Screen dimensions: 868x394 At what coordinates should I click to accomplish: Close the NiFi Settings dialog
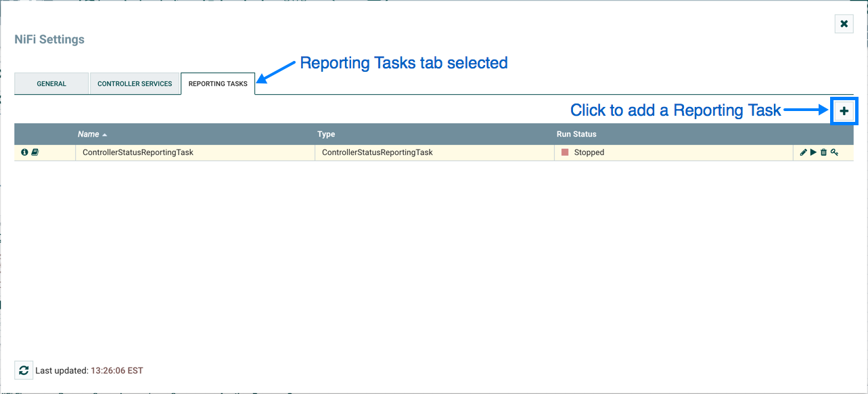[844, 24]
